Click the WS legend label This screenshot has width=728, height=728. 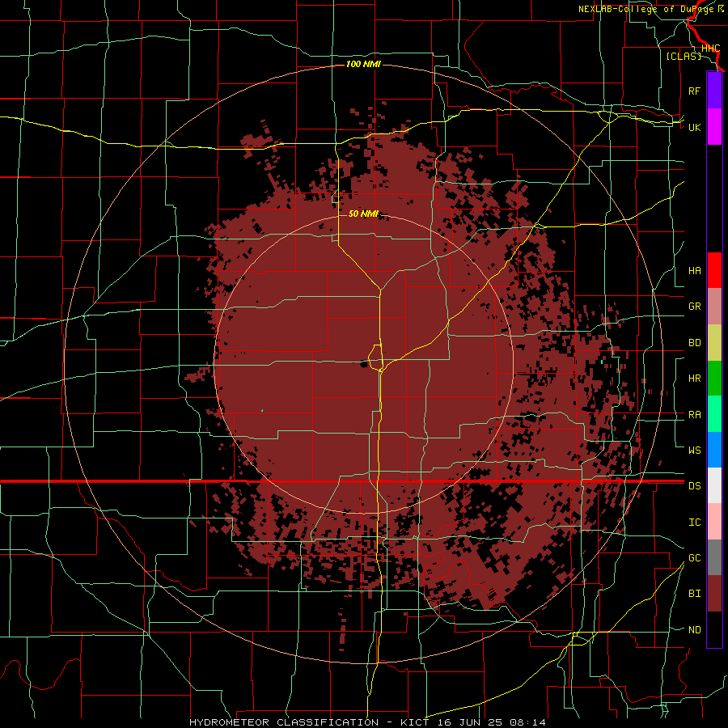point(694,450)
